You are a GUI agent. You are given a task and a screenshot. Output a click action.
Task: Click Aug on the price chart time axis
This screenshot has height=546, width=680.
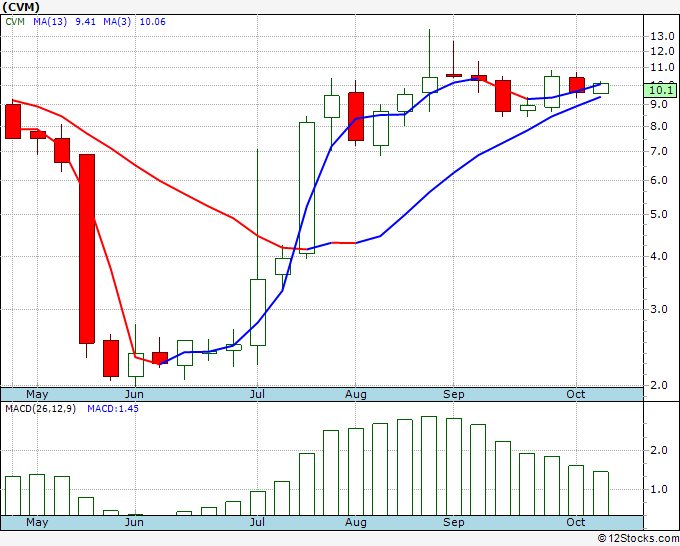coord(356,394)
